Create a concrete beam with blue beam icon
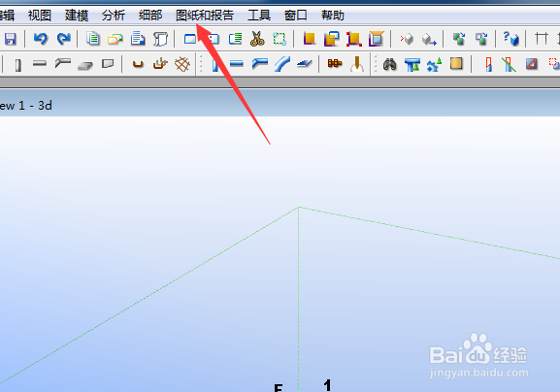This screenshot has height=392, width=560. coord(237,64)
